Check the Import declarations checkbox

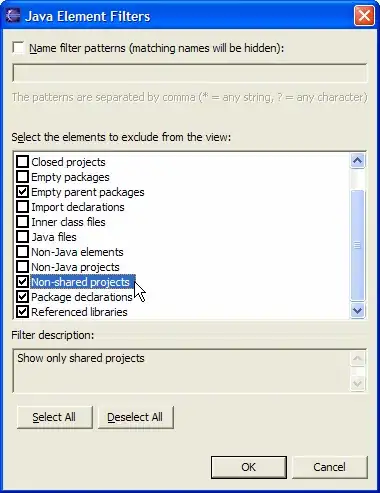click(x=22, y=207)
